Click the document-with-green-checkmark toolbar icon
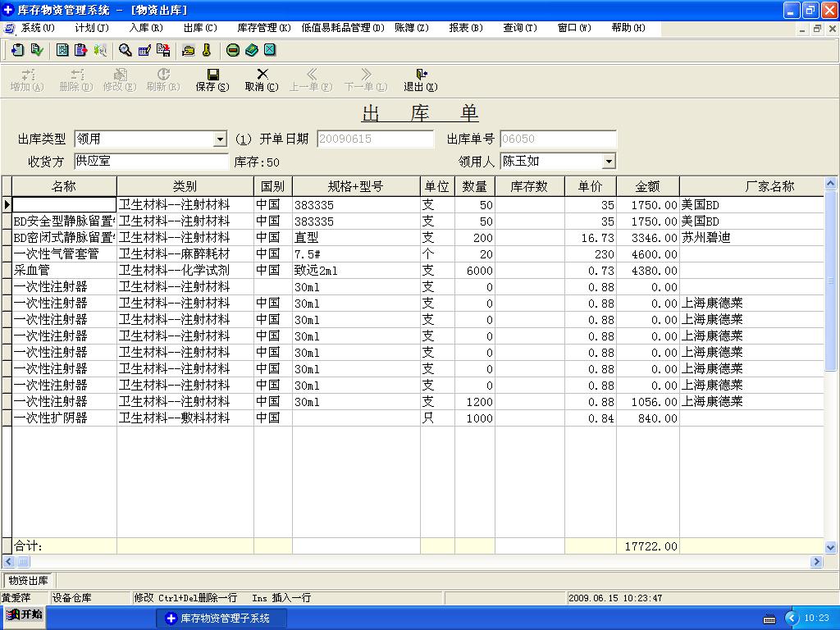 point(37,50)
